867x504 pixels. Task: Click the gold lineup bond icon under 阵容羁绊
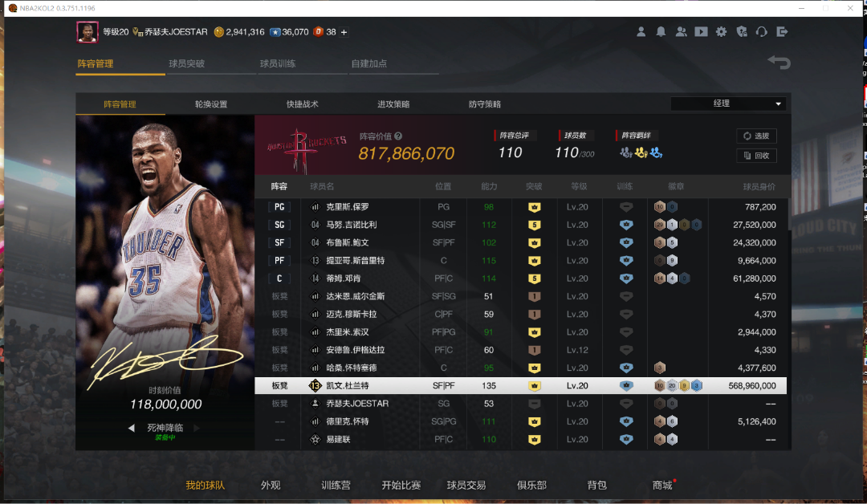click(641, 152)
